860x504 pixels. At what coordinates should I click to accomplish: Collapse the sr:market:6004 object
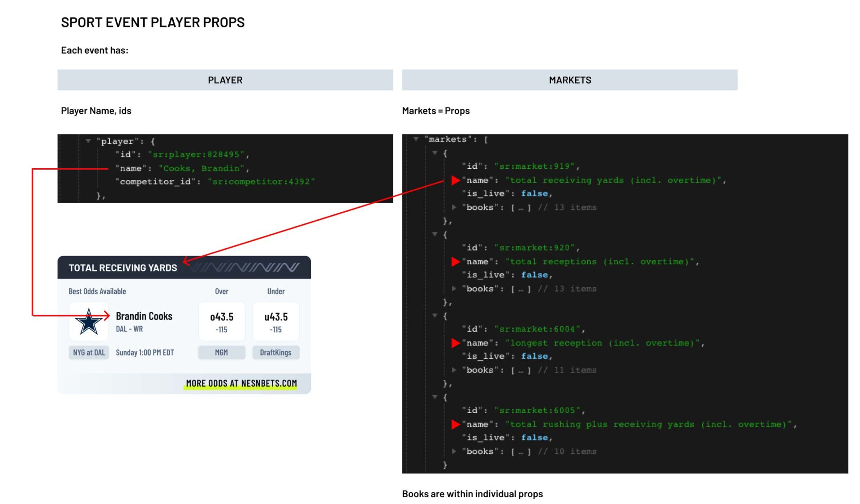click(434, 316)
